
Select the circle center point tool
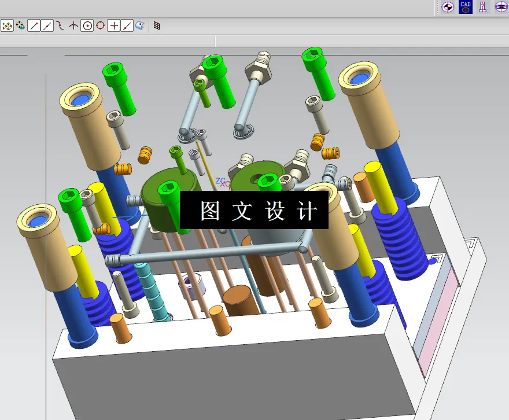click(x=88, y=25)
